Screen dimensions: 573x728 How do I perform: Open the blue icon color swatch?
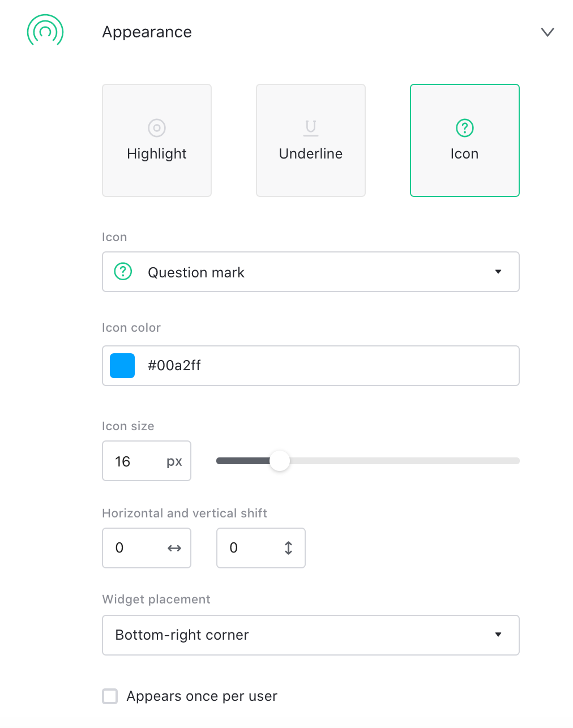click(122, 366)
